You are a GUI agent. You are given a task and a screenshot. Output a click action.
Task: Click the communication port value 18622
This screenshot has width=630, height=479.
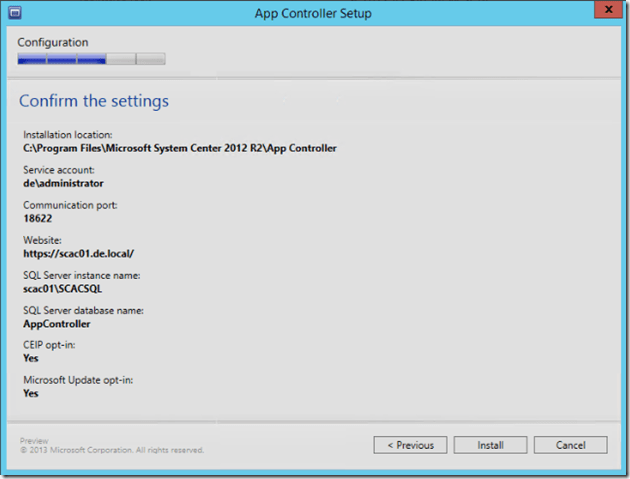37,218
